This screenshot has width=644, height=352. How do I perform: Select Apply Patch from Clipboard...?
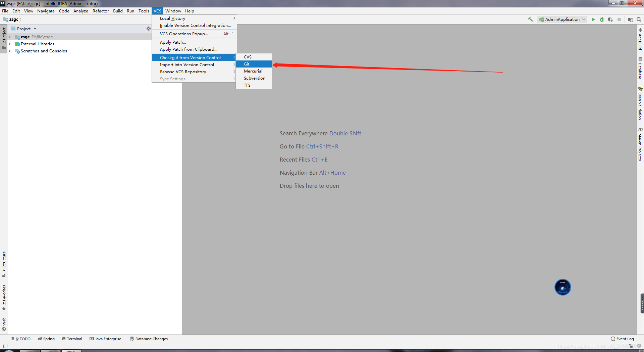click(194, 49)
